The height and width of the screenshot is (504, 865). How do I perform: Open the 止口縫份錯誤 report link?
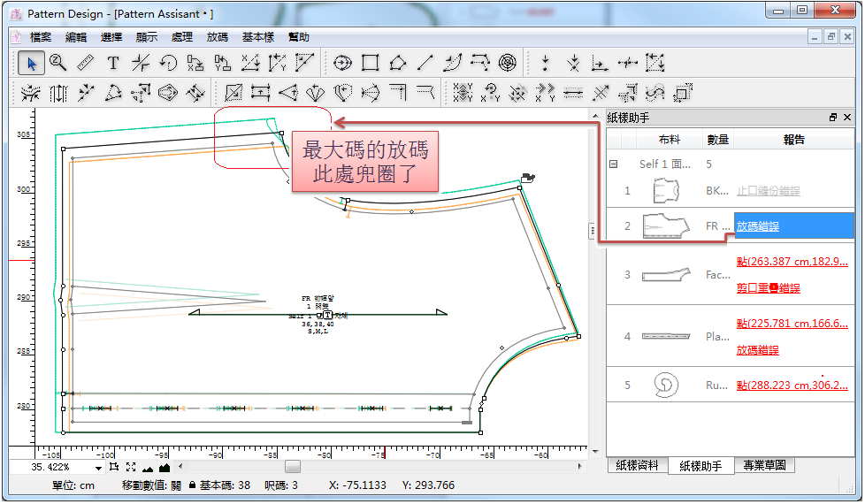point(768,191)
